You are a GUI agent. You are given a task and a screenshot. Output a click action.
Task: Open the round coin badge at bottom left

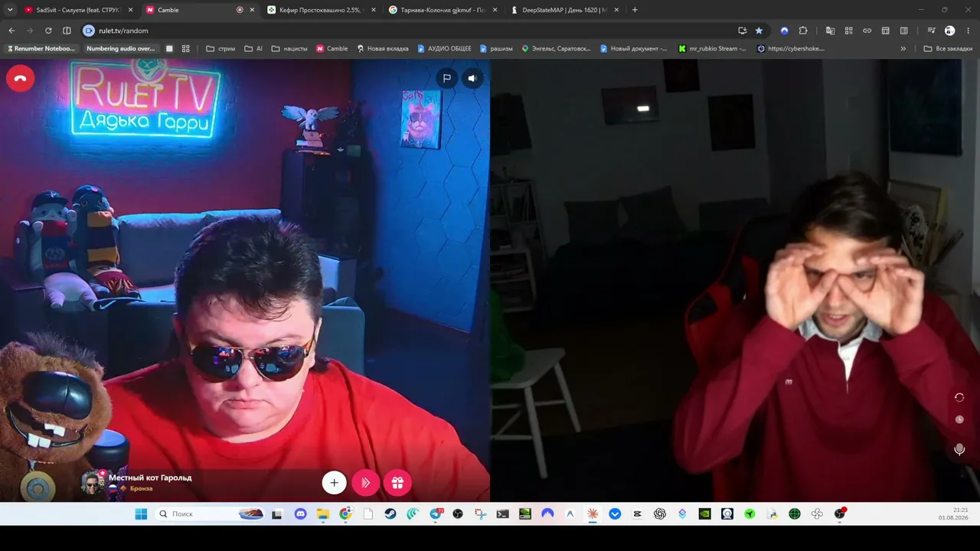tap(38, 487)
